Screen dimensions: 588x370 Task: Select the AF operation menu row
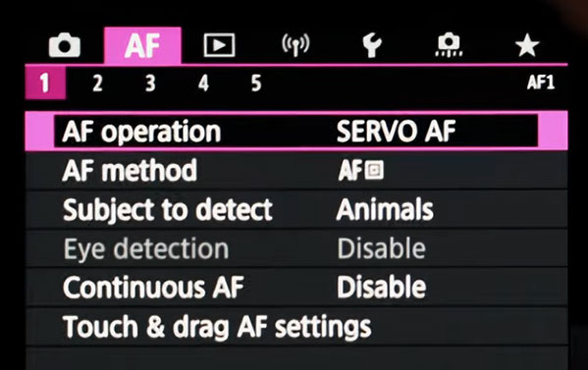(x=296, y=132)
